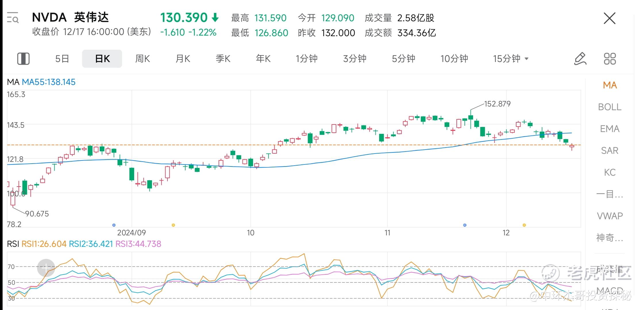
Task: Select the 10分钟 interval tab
Action: [x=454, y=59]
